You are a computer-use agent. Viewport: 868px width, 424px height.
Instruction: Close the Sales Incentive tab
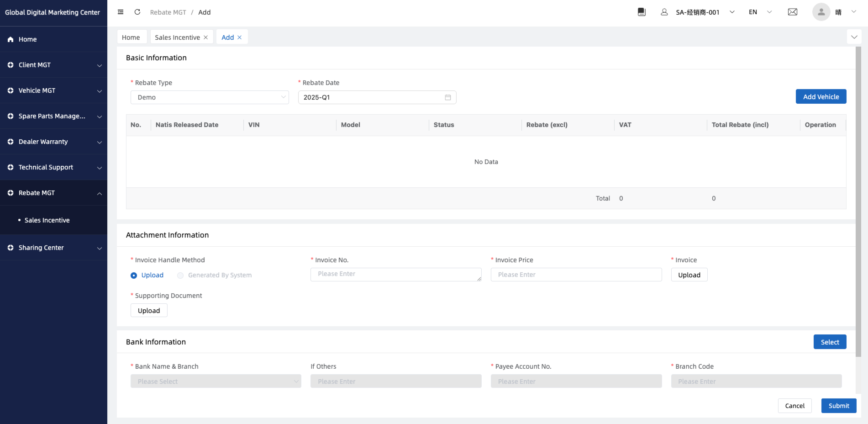[206, 37]
